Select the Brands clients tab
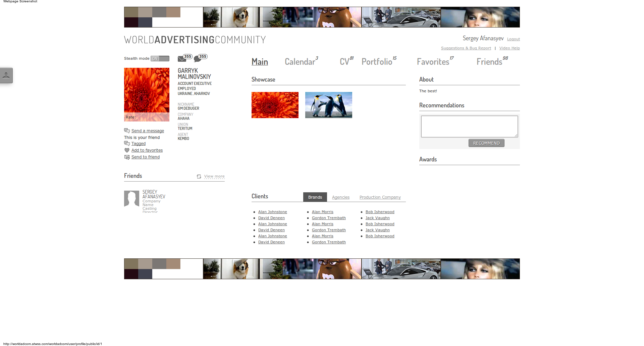 pyautogui.click(x=315, y=197)
